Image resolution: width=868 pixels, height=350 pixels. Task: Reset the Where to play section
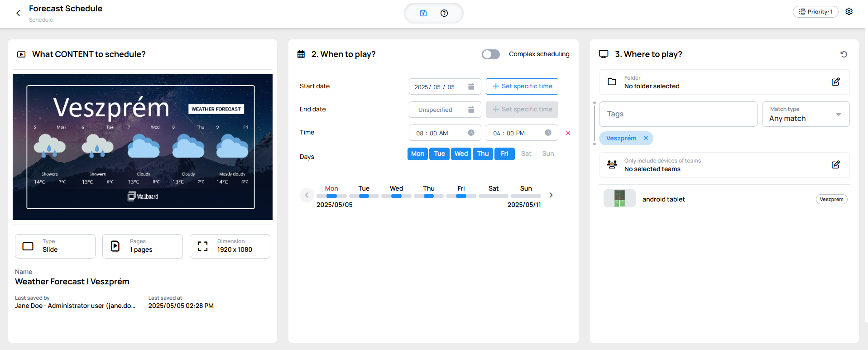point(844,54)
